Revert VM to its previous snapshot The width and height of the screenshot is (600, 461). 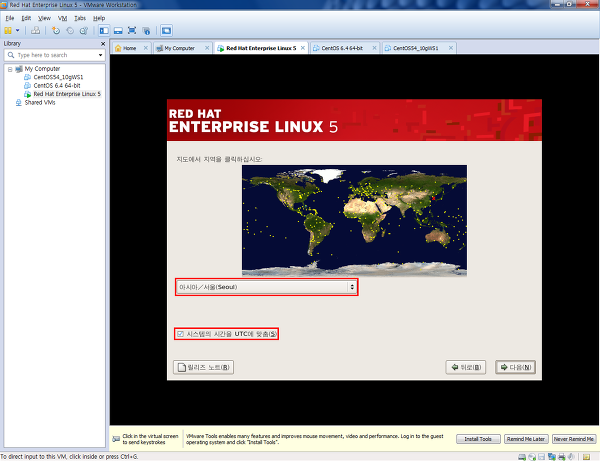pyautogui.click(x=70, y=31)
